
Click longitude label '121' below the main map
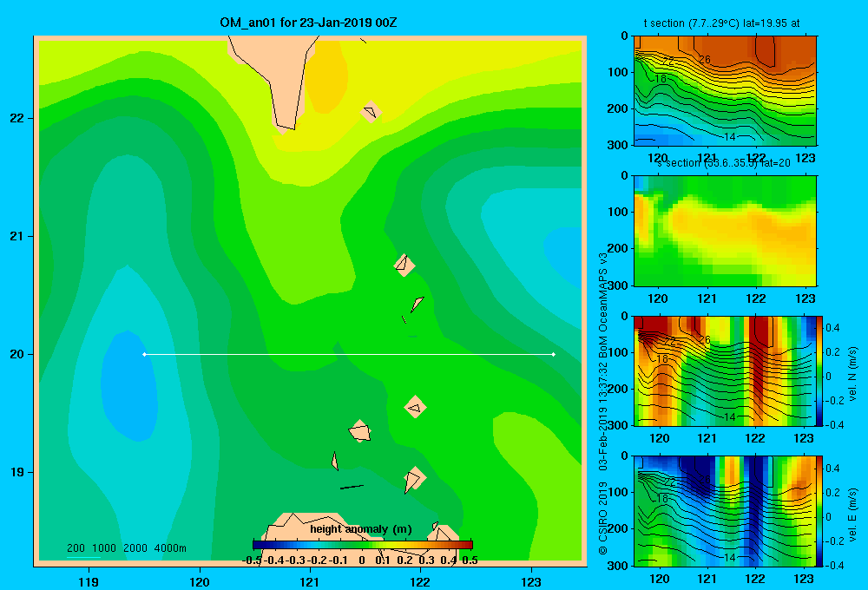(310, 581)
